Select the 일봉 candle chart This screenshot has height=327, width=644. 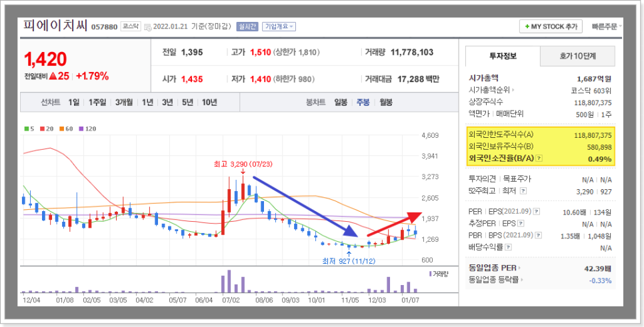(341, 103)
